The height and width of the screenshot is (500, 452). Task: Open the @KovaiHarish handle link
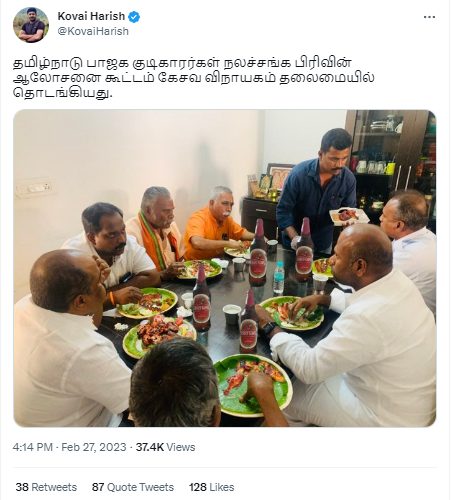tap(93, 31)
